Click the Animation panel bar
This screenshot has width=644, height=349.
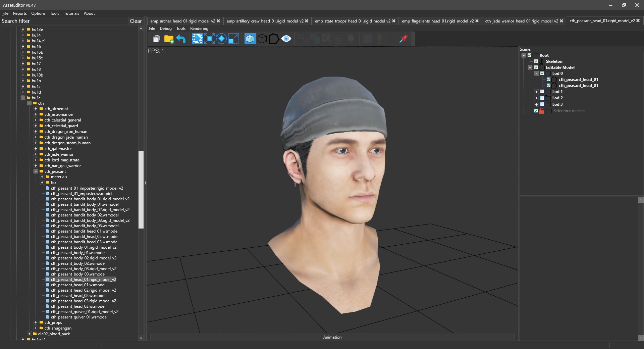[x=332, y=337]
